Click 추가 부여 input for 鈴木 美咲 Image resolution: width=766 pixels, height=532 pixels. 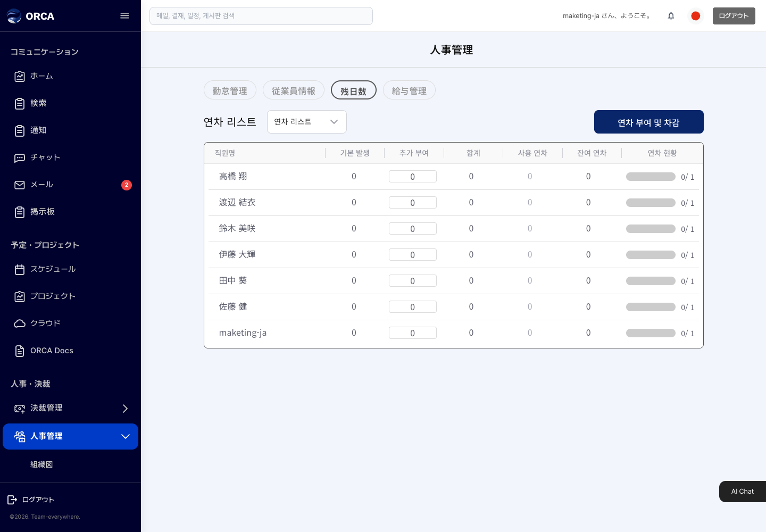[413, 229]
